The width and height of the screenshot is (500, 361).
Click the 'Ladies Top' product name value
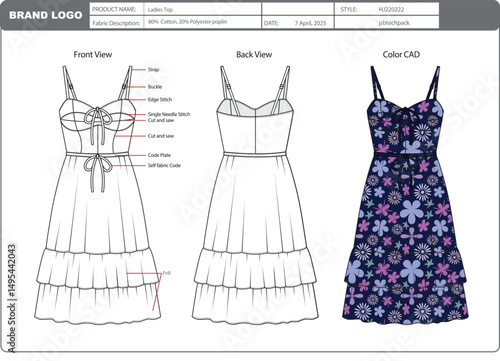[x=160, y=10]
